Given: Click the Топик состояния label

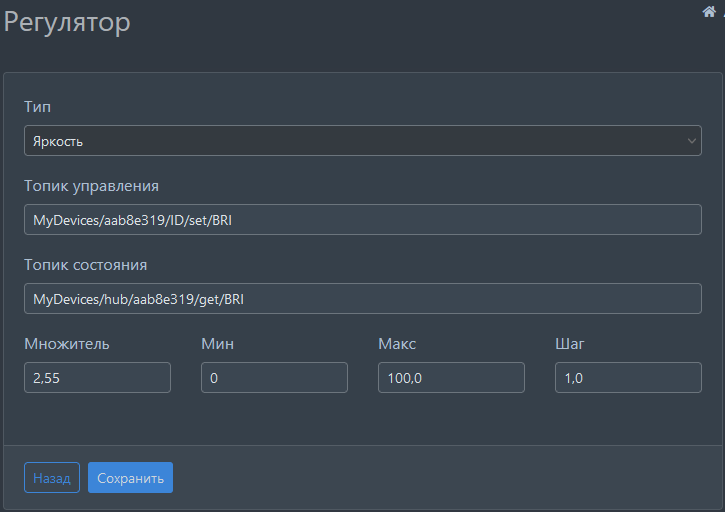Looking at the screenshot, I should point(85,264).
